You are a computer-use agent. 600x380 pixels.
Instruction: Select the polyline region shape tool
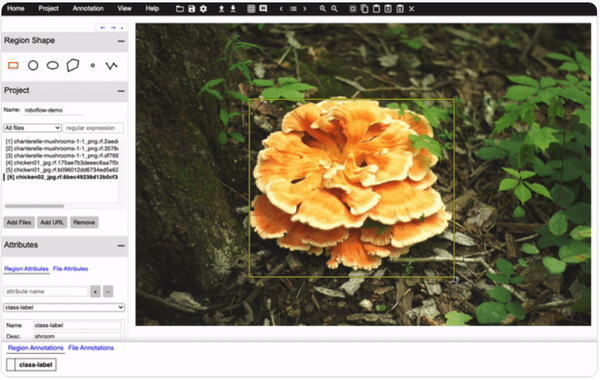tap(111, 66)
